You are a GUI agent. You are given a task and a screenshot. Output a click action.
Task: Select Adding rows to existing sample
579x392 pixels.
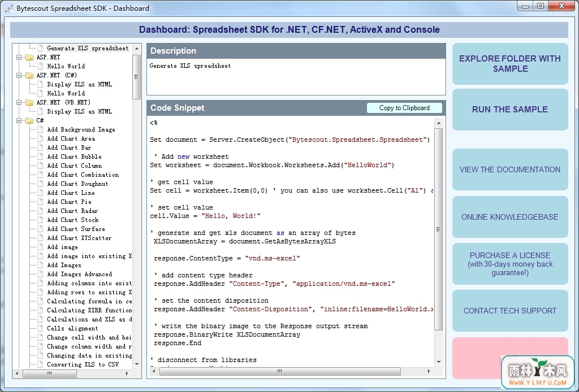[89, 292]
